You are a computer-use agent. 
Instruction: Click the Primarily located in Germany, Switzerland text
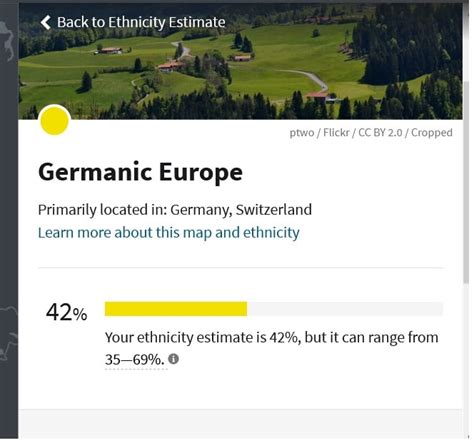[175, 210]
